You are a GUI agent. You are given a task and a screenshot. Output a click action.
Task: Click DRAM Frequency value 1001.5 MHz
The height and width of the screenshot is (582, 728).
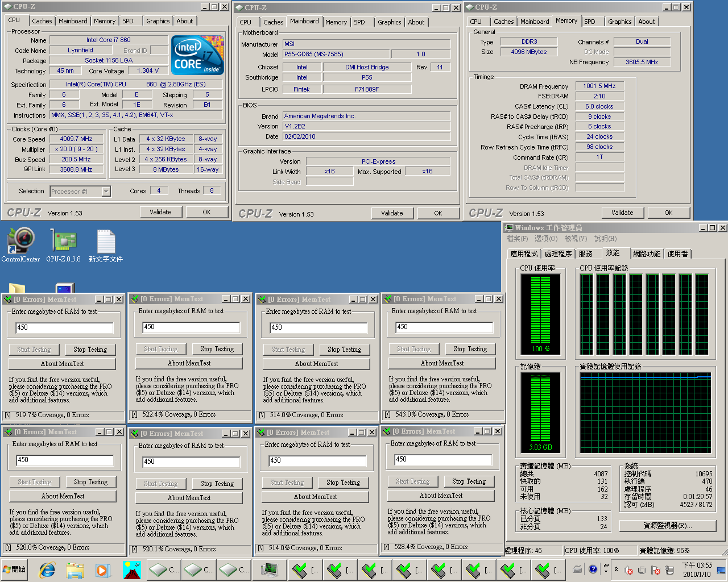coord(599,86)
